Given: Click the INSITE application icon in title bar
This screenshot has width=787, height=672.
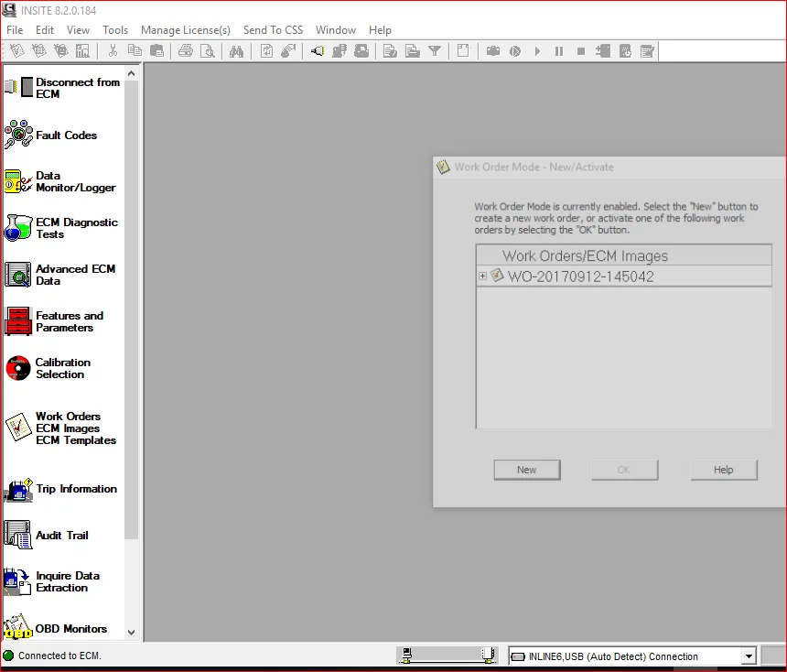Looking at the screenshot, I should coord(9,10).
